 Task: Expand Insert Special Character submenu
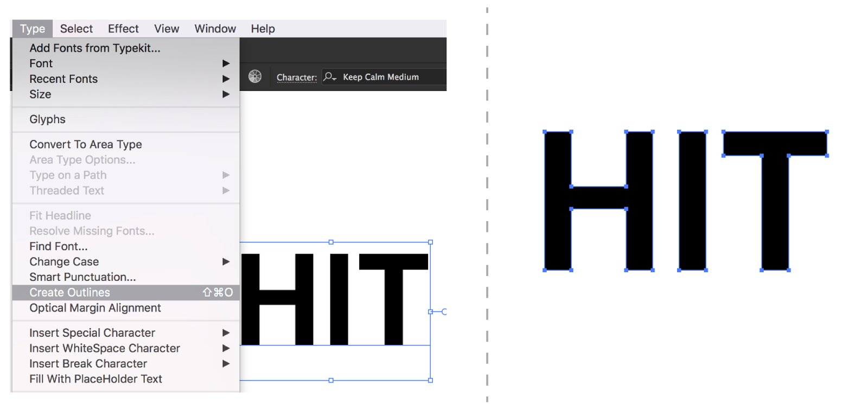[x=226, y=333]
